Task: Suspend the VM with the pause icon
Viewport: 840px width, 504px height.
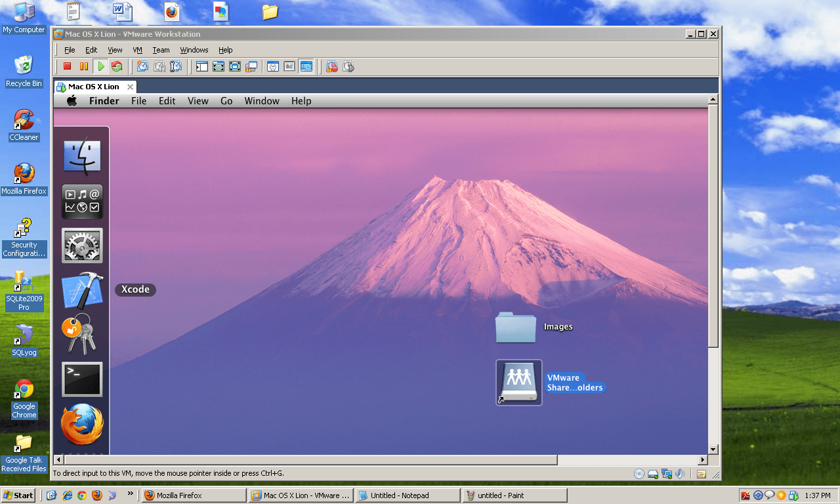Action: tap(84, 66)
